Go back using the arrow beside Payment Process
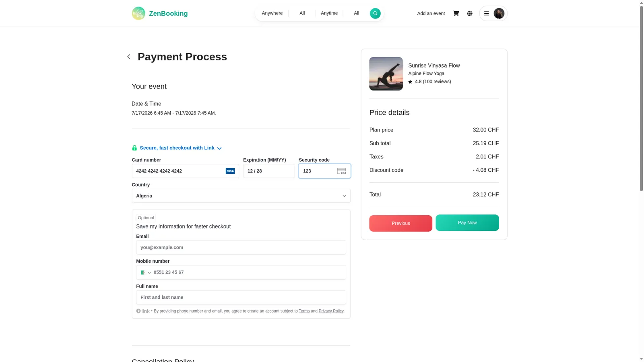This screenshot has width=644, height=362. pos(129,57)
